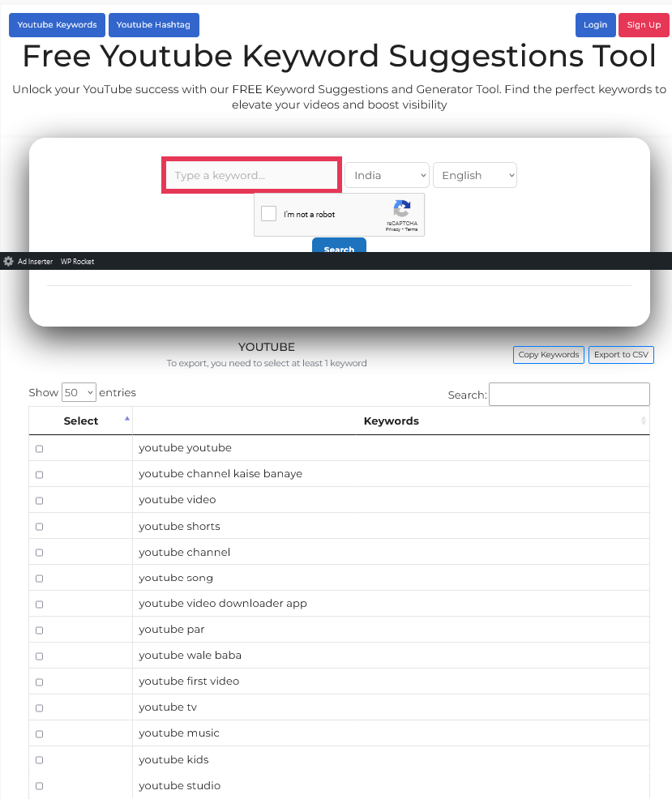
Task: Select the youtube video row checkbox
Action: 39,501
